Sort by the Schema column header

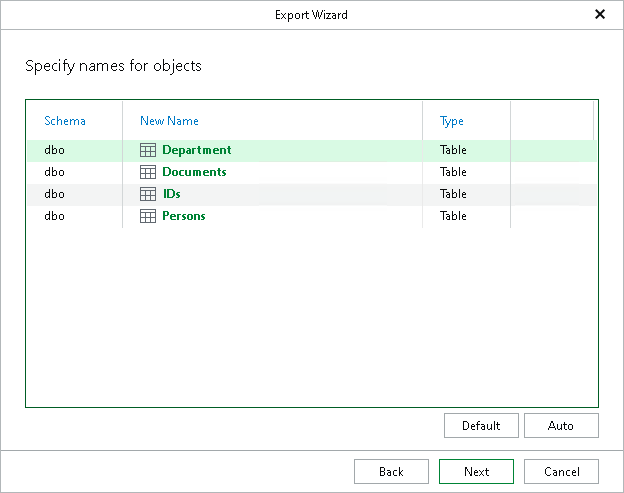pos(65,121)
